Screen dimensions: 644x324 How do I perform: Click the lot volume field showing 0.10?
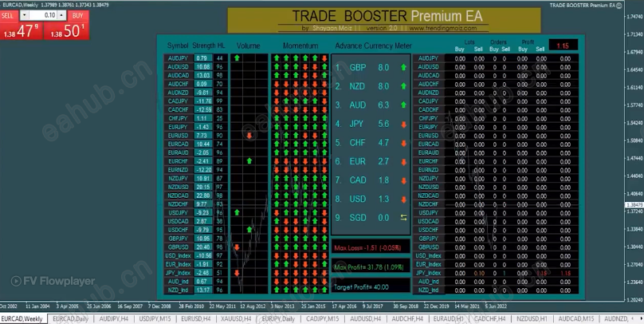click(x=43, y=16)
